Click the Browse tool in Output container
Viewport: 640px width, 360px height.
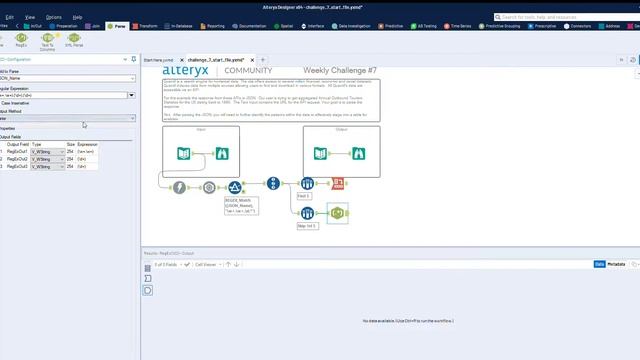tap(359, 153)
